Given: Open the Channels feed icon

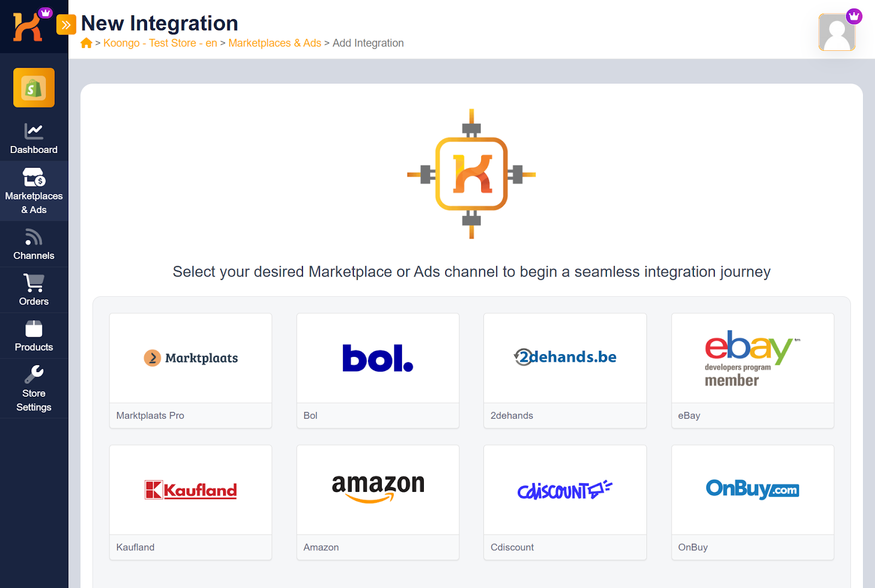Looking at the screenshot, I should click(34, 237).
